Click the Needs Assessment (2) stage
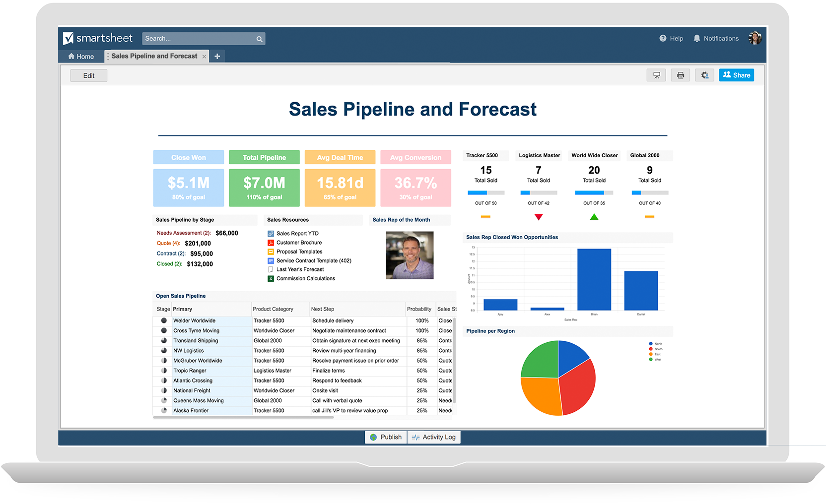The image size is (826, 504). click(184, 233)
